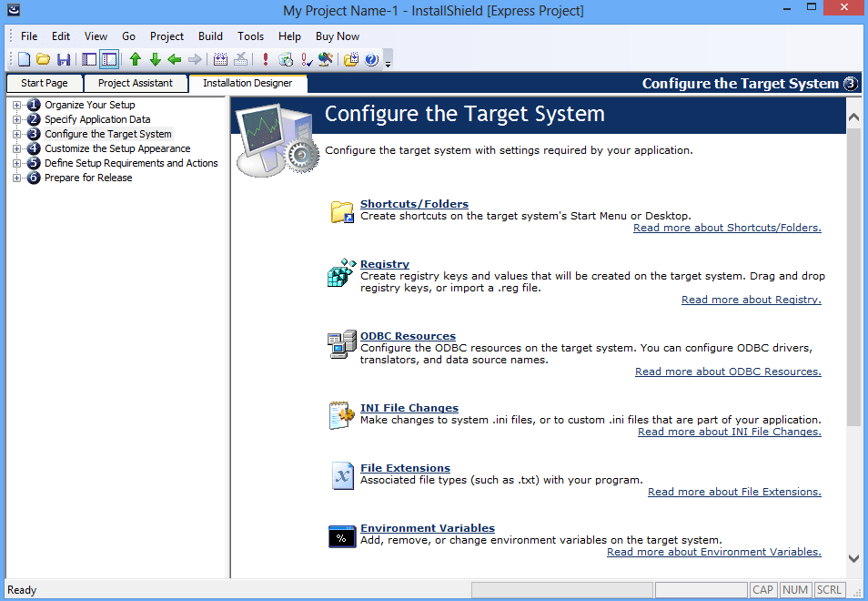Toggle the view list pane icon

[x=89, y=59]
